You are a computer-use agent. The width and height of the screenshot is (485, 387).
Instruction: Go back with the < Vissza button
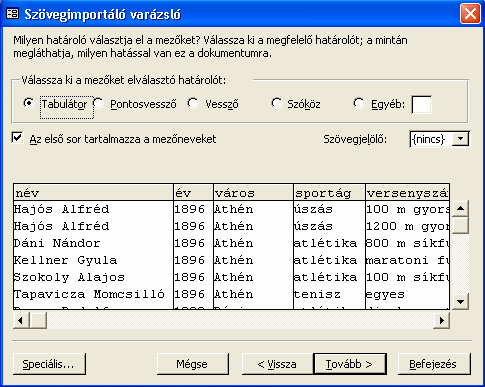point(277,364)
